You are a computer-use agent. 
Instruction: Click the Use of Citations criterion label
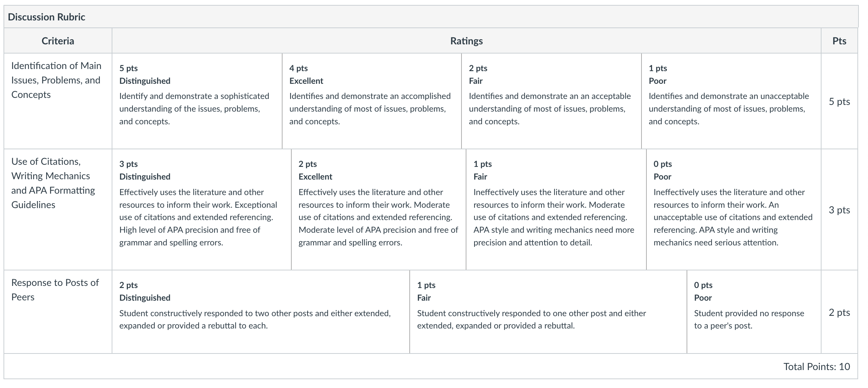coord(53,183)
